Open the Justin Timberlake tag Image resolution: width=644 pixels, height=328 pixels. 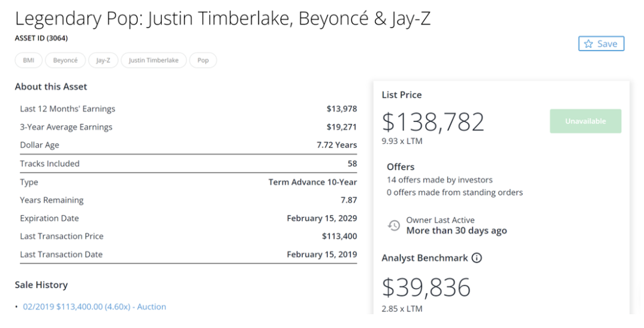154,61
